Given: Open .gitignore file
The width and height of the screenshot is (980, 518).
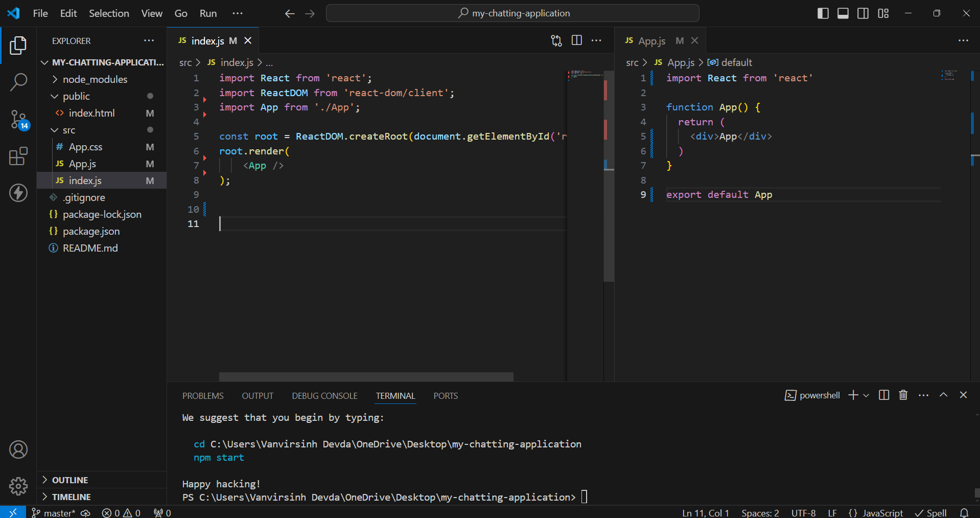Looking at the screenshot, I should pyautogui.click(x=102, y=197).
